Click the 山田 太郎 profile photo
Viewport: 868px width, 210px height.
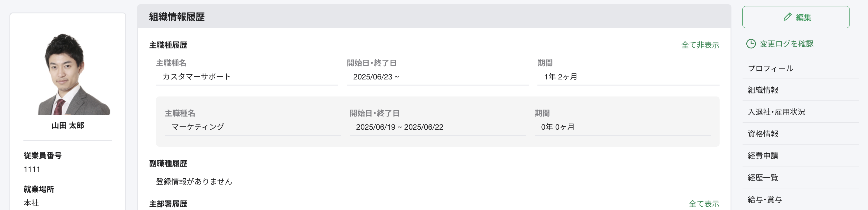(74, 74)
